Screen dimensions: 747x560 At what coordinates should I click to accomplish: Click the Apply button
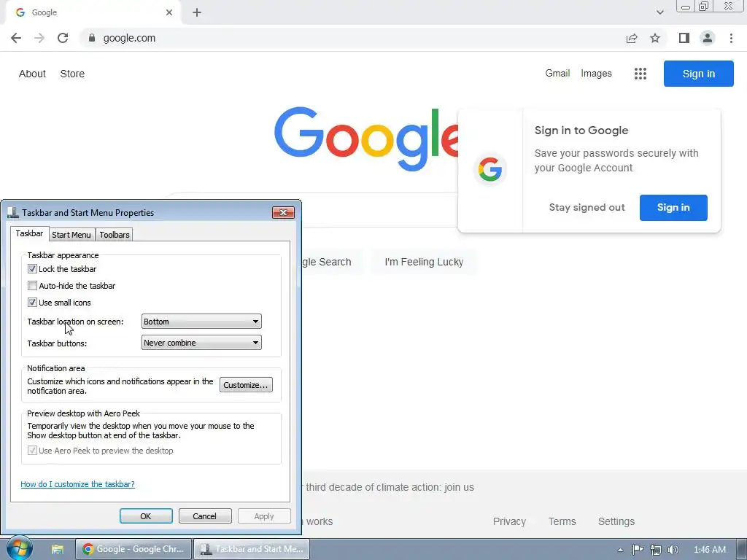click(x=264, y=516)
